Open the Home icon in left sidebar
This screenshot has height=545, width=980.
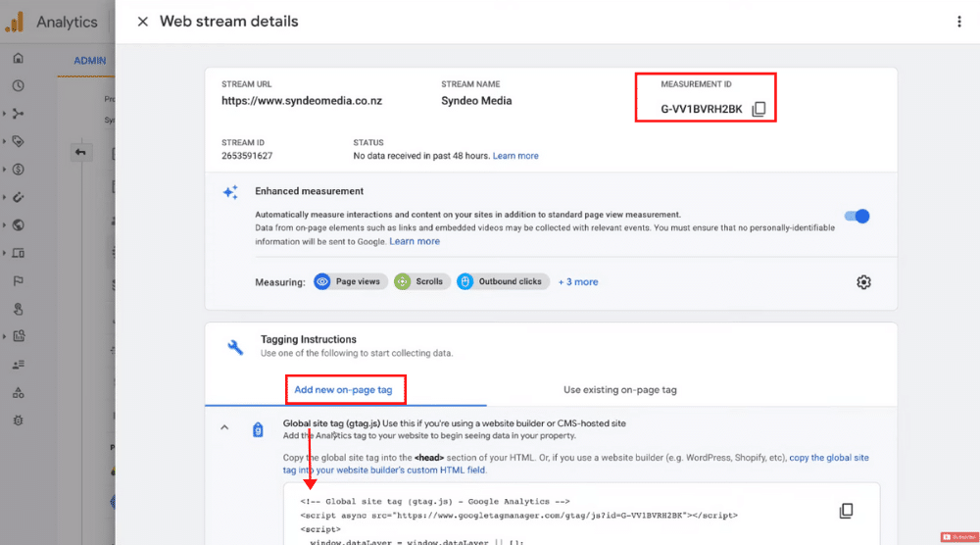tap(18, 58)
